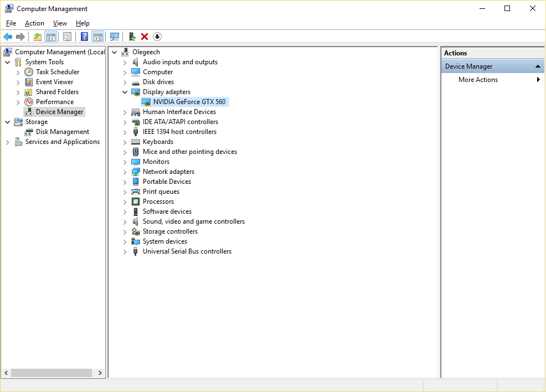Click the Update Driver Software toolbar icon
Screen dimensions: 546x392
pos(132,37)
